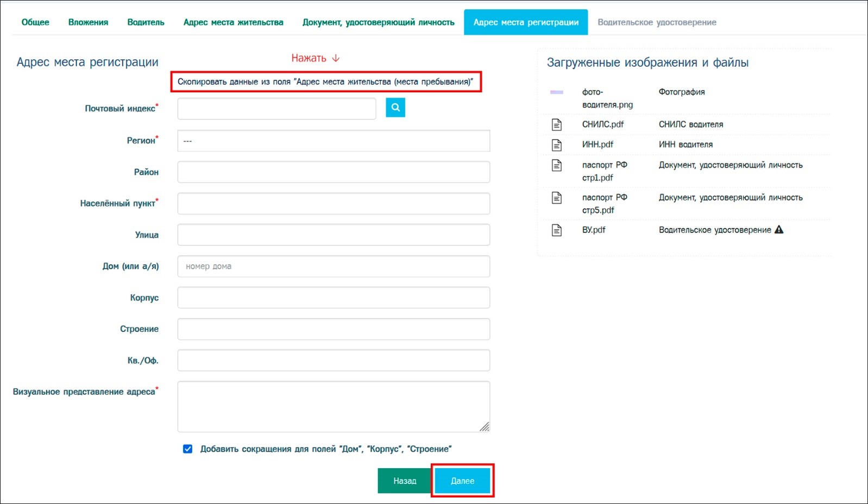Focus the Улица input field
868x504 pixels.
(x=334, y=235)
